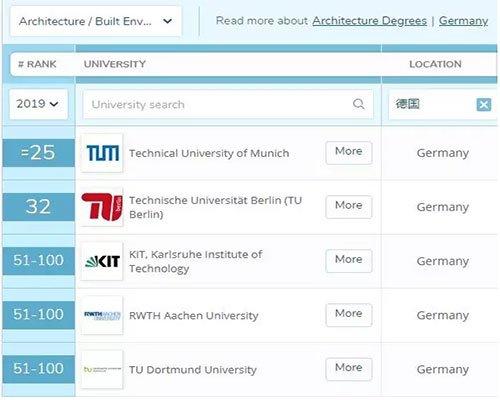The width and height of the screenshot is (500, 400).
Task: Click the RWTH Aachen logo
Action: click(x=102, y=315)
